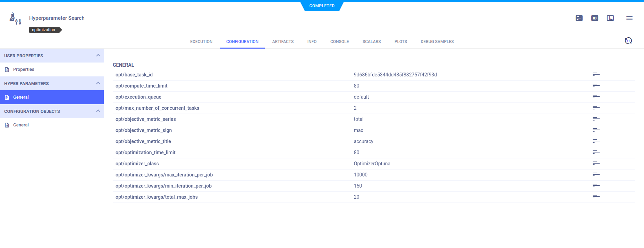Click description icon for total_max_jobs row

(x=596, y=197)
